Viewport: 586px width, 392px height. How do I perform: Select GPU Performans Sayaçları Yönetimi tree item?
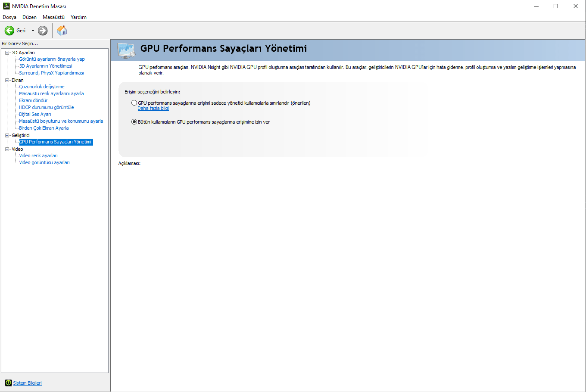tap(56, 142)
